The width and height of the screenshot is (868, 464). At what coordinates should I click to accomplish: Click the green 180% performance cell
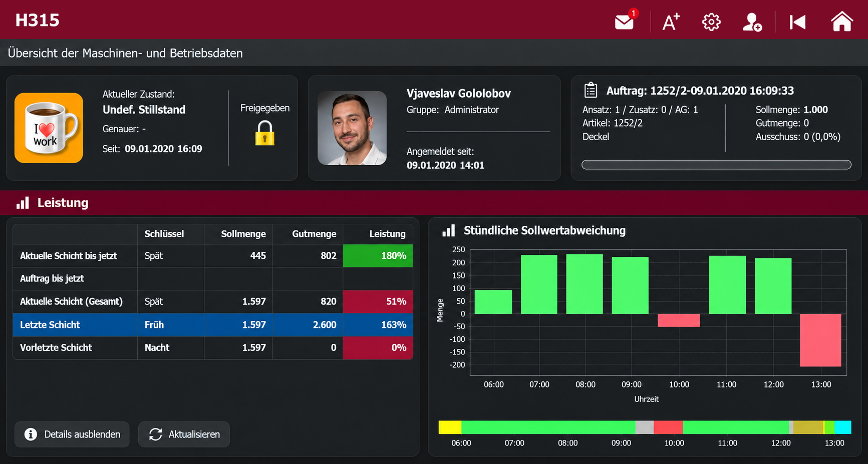(x=378, y=256)
